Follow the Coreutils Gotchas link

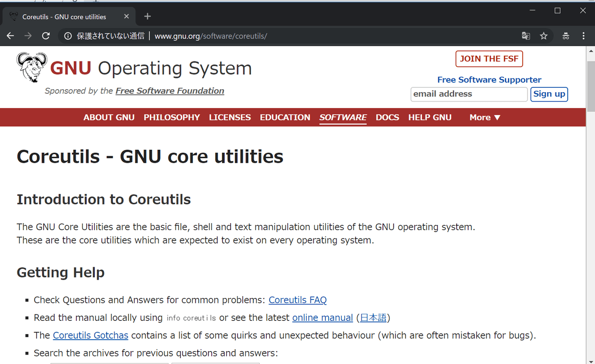point(91,335)
